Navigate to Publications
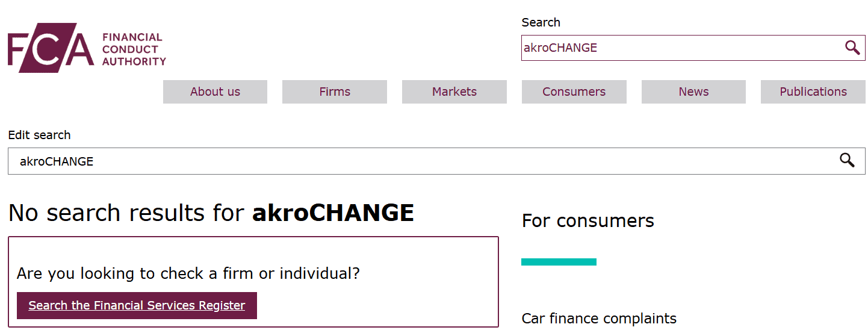868x333 pixels. pyautogui.click(x=813, y=92)
